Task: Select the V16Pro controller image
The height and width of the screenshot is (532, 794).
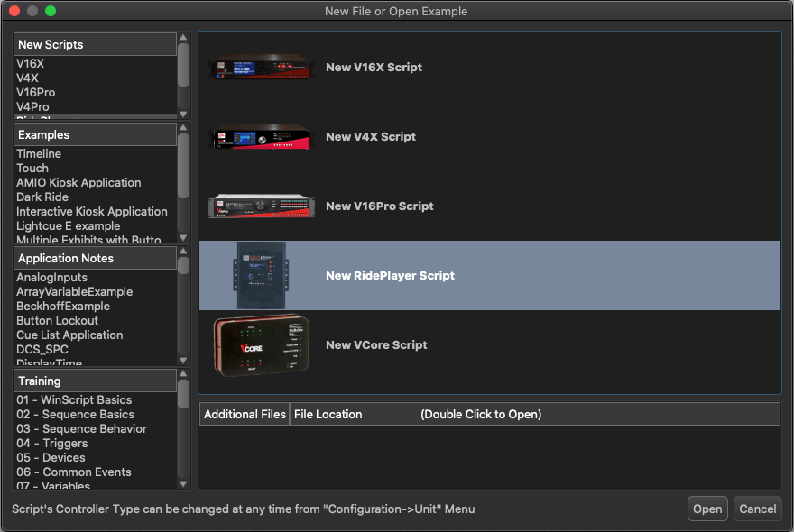Action: tap(262, 206)
